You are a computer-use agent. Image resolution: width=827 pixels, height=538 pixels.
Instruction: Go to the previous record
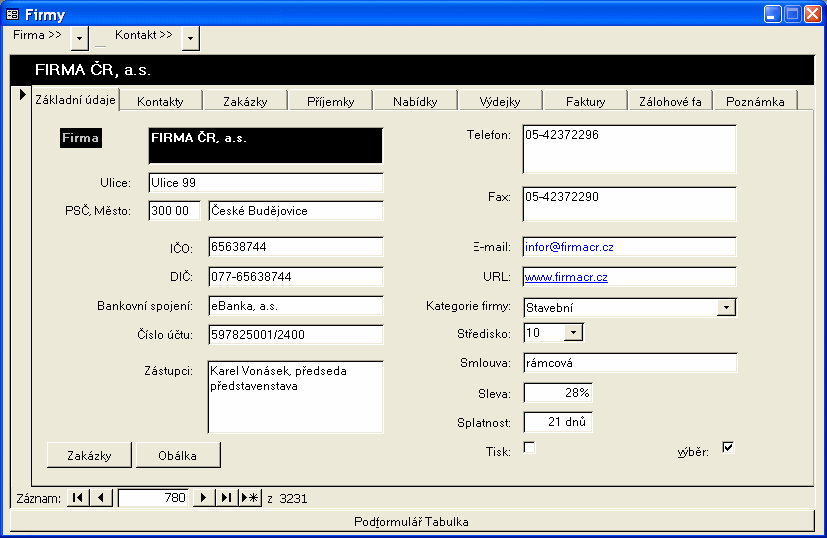(102, 498)
